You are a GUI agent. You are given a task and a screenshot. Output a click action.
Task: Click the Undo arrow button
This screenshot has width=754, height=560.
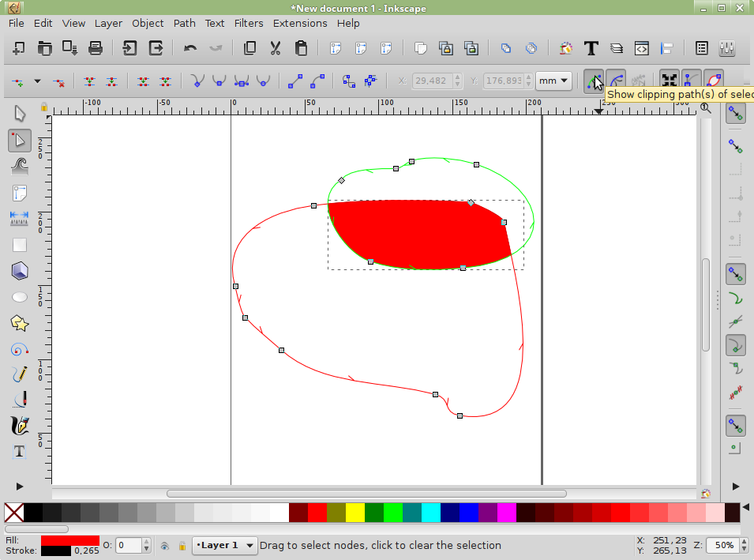coord(190,48)
